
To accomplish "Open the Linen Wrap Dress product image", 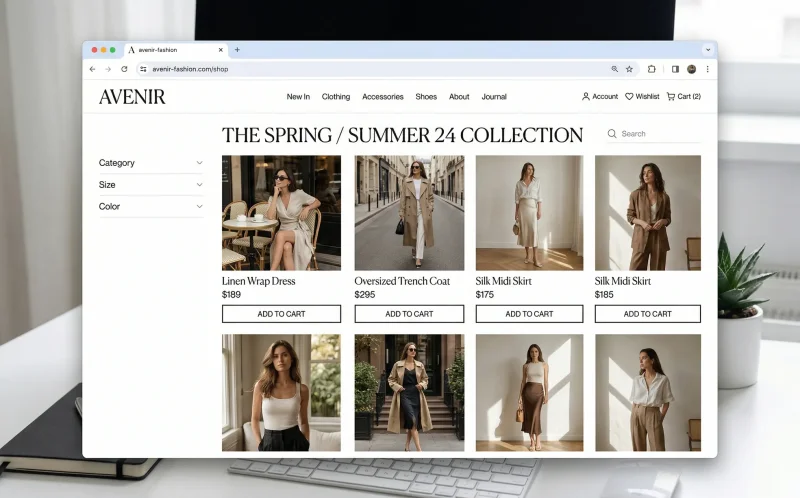I will (x=281, y=212).
